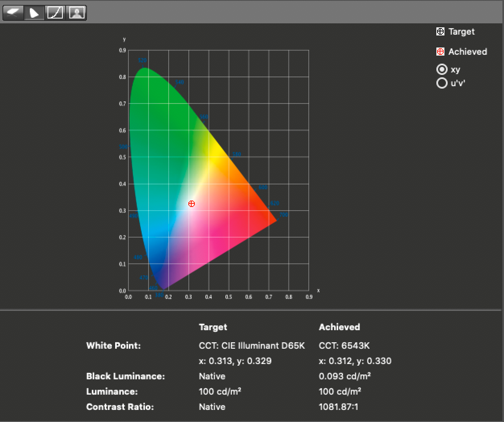Click the contrast ratio value 1081.87:1
This screenshot has width=504, height=422.
coord(339,407)
